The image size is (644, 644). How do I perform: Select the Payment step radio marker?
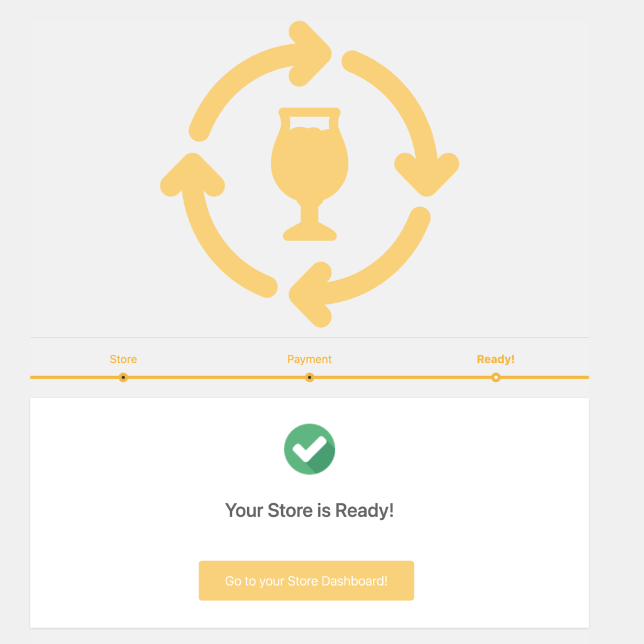tap(309, 377)
